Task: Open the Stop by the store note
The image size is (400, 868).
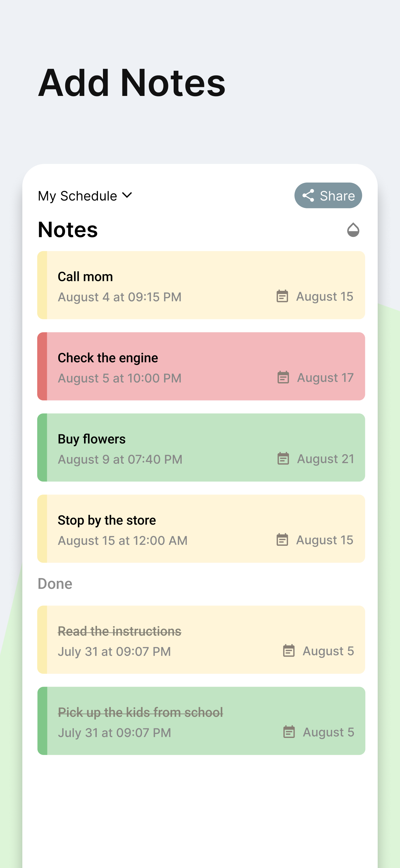Action: coord(201,529)
